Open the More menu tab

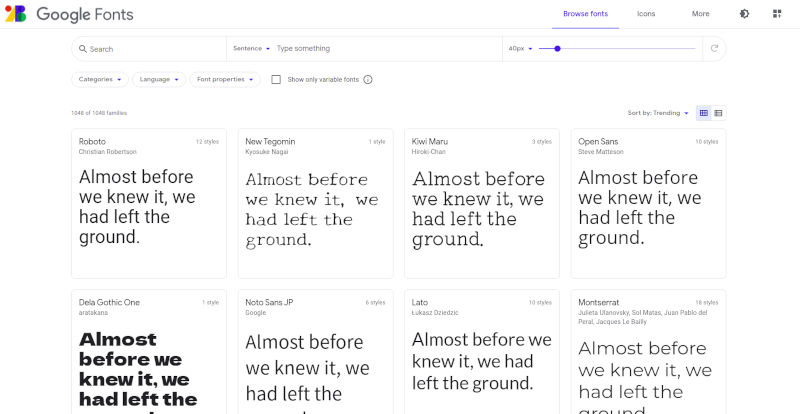701,14
